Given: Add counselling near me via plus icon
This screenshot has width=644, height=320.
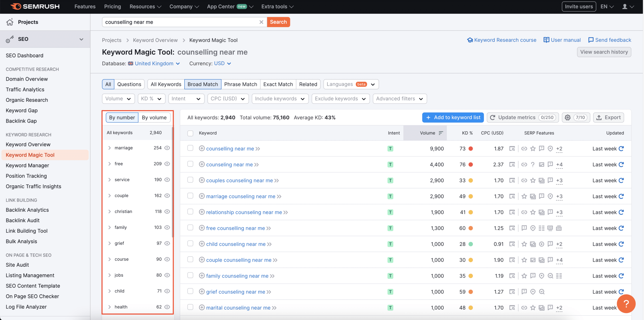Looking at the screenshot, I should (202, 148).
